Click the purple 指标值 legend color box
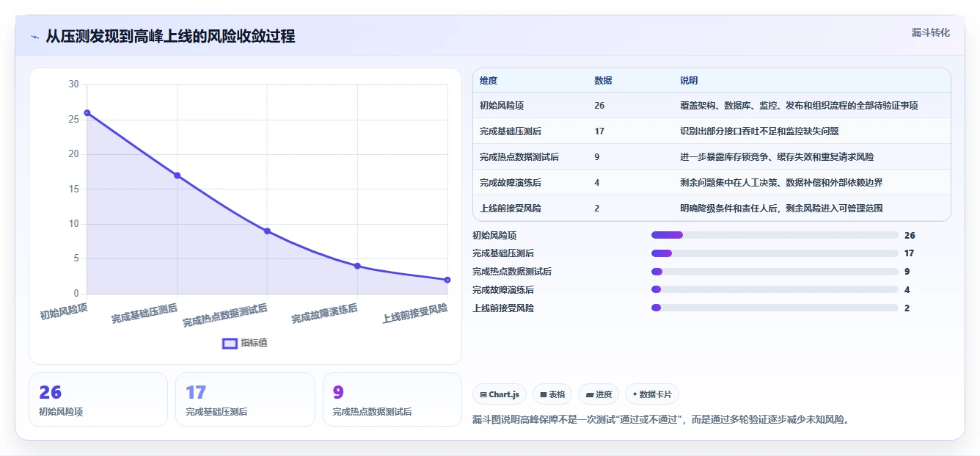 click(230, 343)
